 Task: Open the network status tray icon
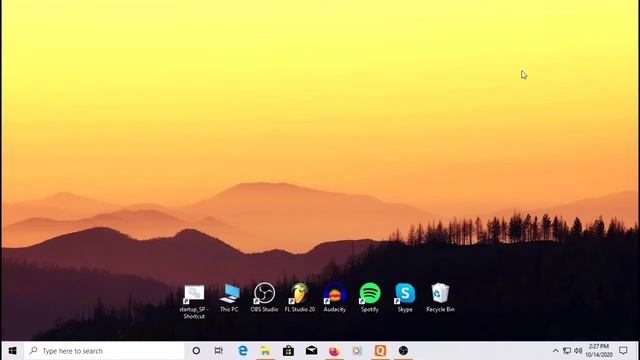[x=567, y=351]
